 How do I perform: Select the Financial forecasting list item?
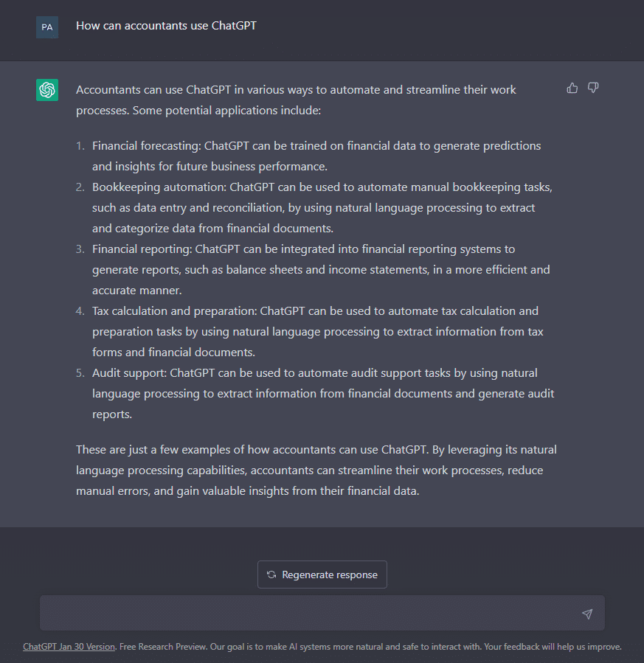click(x=316, y=156)
